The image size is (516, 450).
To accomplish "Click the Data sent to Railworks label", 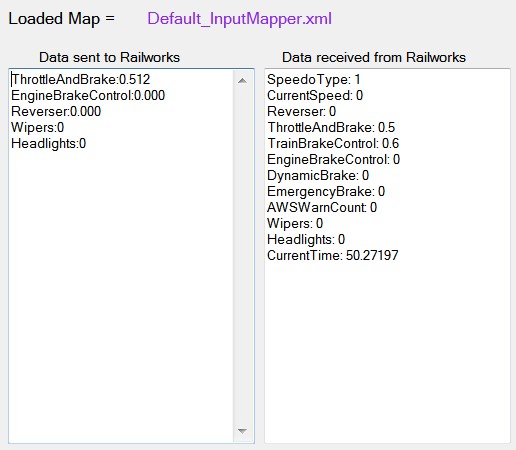I will coord(109,57).
